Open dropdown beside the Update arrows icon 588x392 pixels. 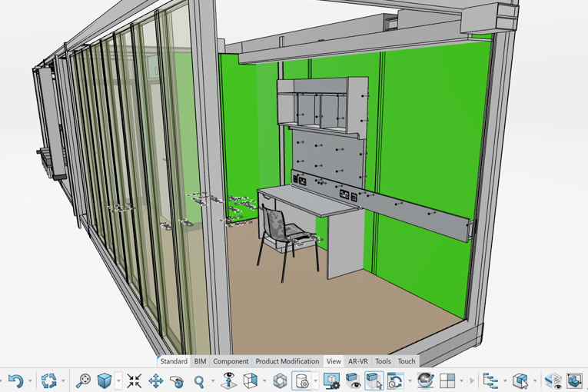click(x=63, y=381)
